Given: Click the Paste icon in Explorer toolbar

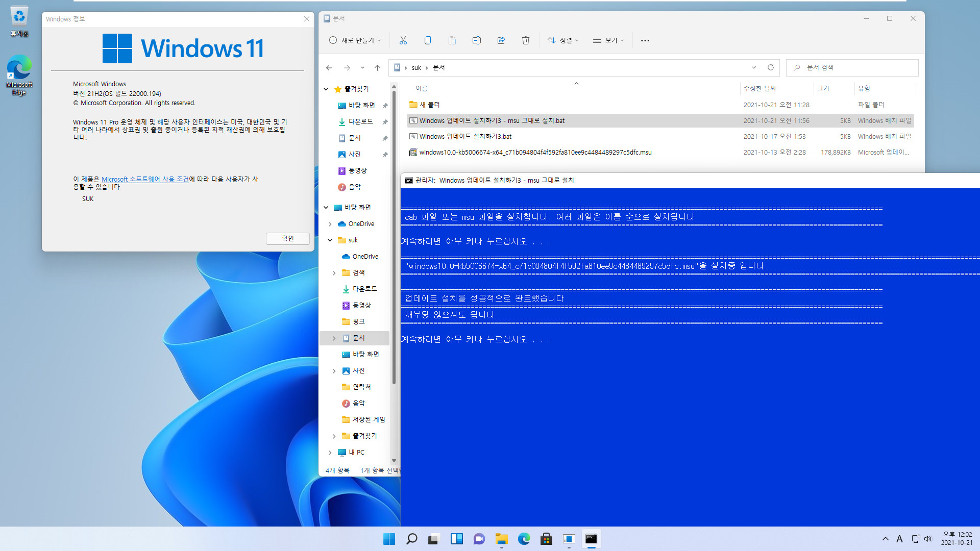Looking at the screenshot, I should pos(452,40).
